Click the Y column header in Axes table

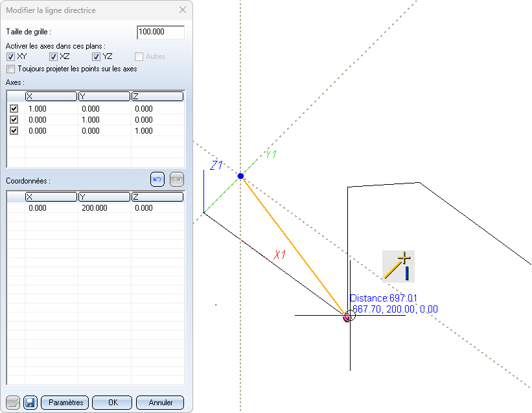pyautogui.click(x=104, y=97)
